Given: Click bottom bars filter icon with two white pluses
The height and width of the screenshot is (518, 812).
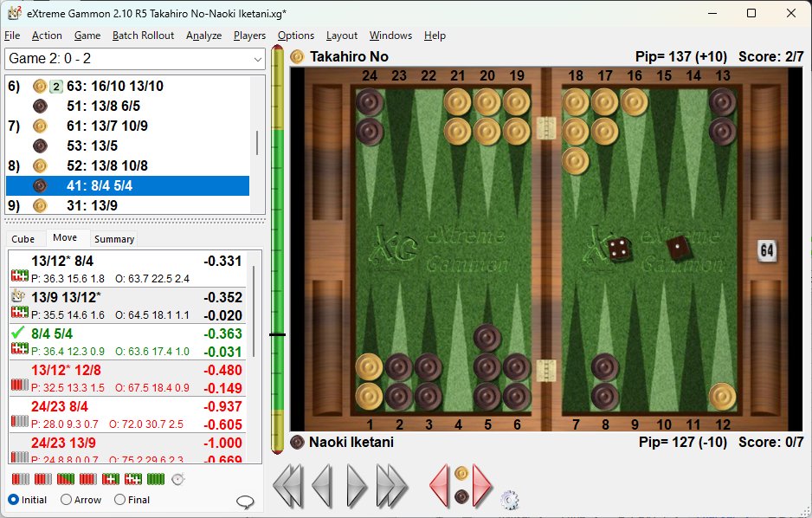Looking at the screenshot, I should click(133, 479).
